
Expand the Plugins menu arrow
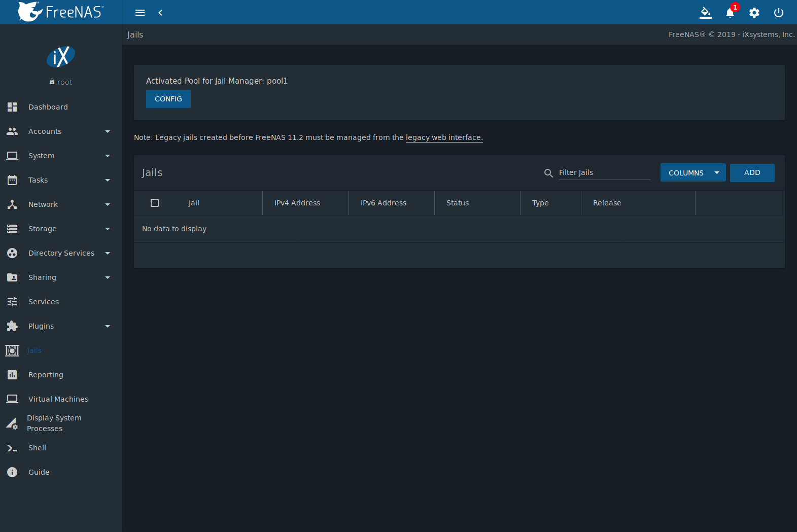click(108, 326)
